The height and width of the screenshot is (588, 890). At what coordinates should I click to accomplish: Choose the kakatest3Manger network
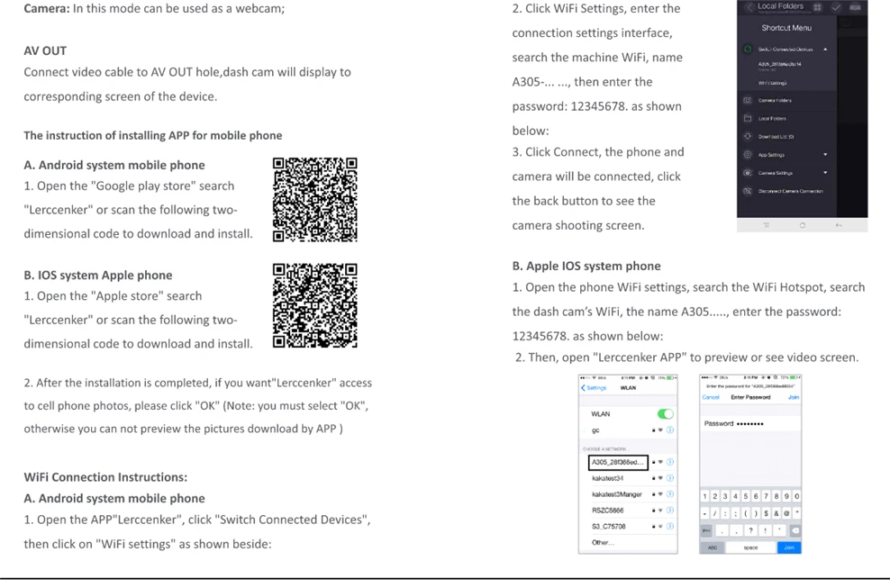click(616, 494)
